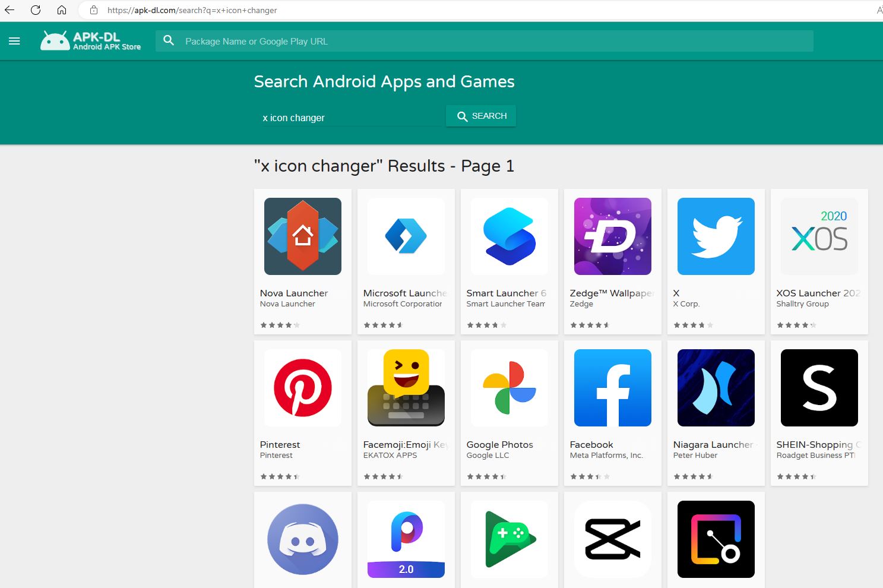Open the PicsArt 2.0 style P app icon

point(406,539)
